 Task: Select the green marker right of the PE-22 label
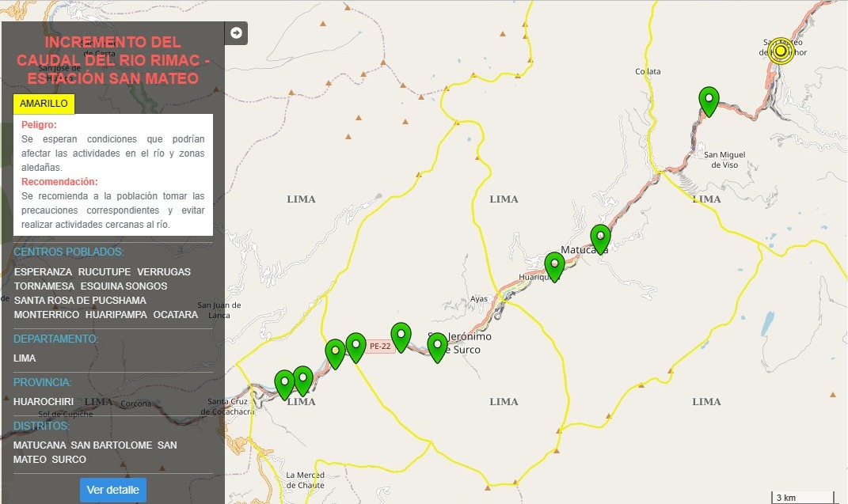pos(401,337)
